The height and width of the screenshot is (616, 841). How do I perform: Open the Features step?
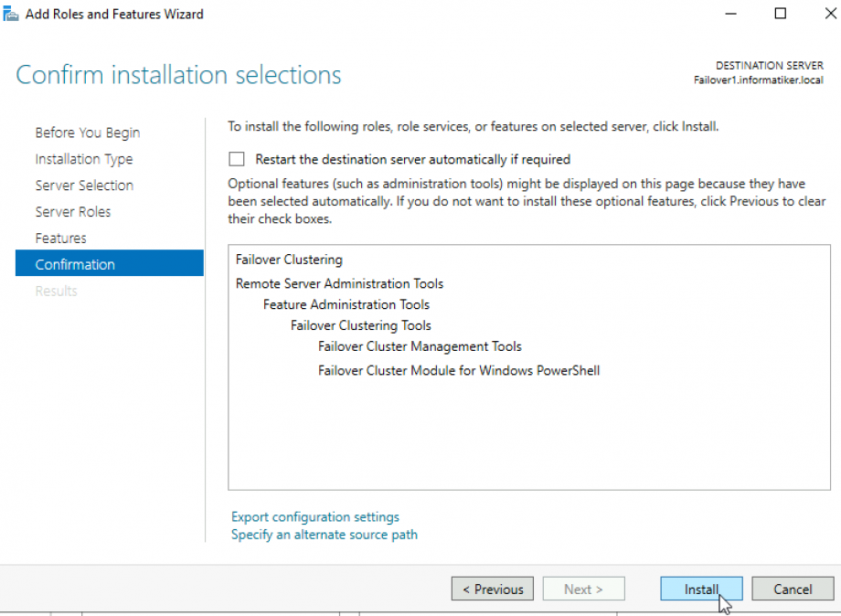coord(60,238)
